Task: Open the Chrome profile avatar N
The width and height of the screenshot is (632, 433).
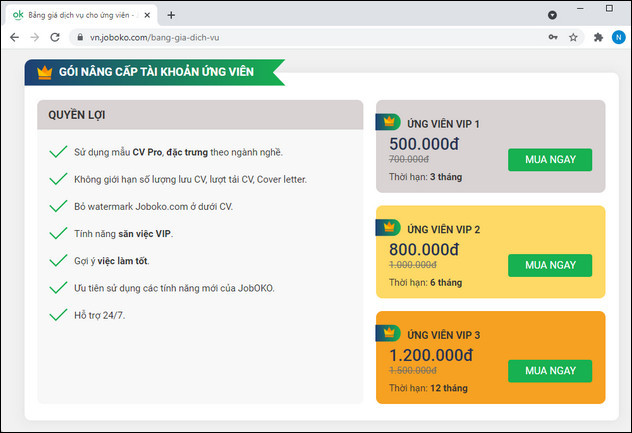Action: point(618,37)
